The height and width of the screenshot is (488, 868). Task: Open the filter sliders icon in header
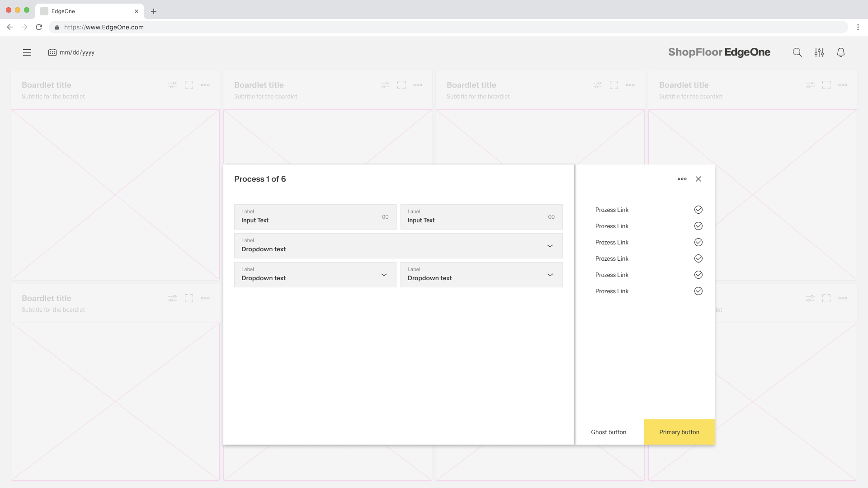[x=819, y=52]
